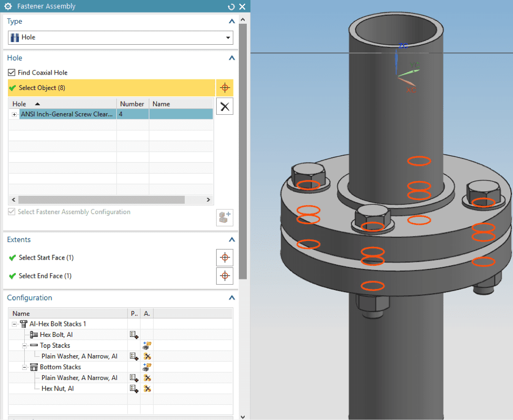Click the left hex bolt head in viewport
Screen dimensions: 513x420
(x=308, y=175)
